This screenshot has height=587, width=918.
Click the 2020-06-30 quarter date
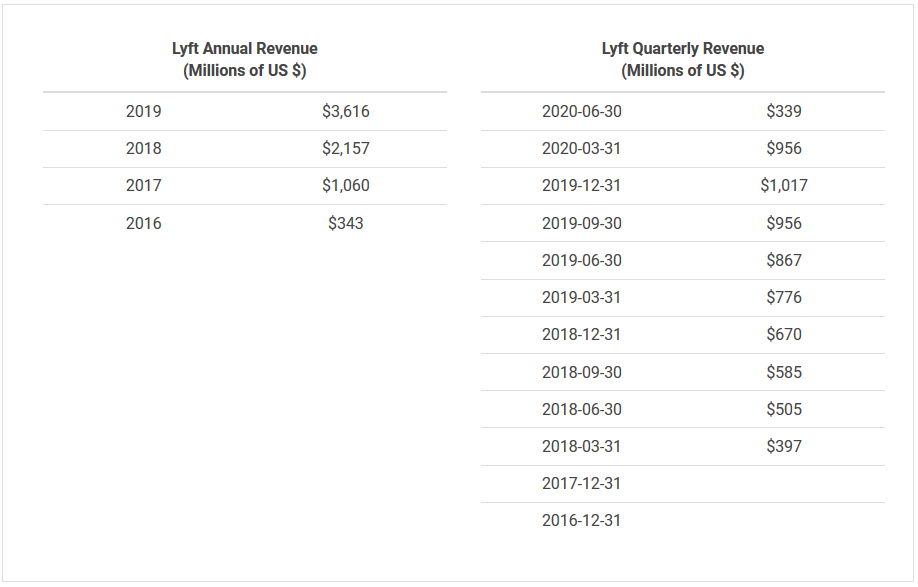(x=581, y=111)
